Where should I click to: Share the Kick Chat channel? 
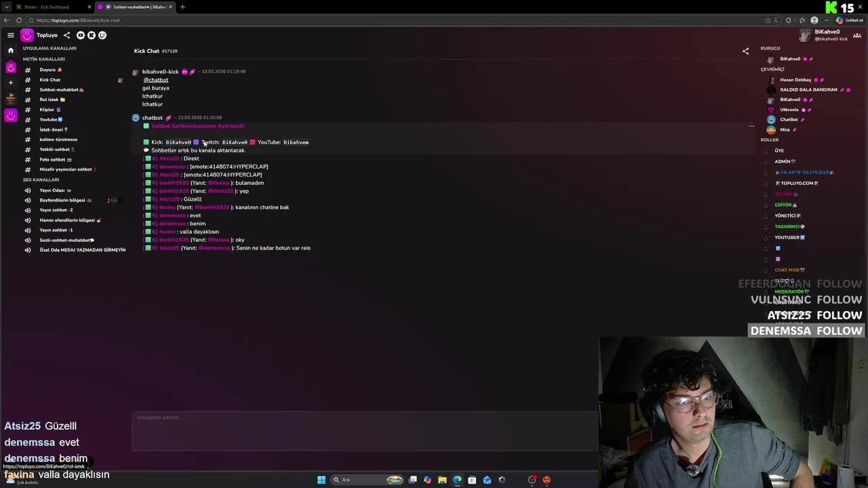click(745, 51)
